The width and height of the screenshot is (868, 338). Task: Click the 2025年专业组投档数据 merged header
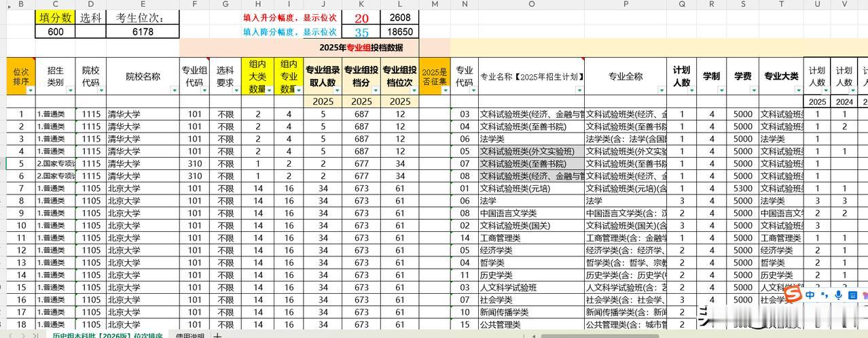click(x=361, y=48)
